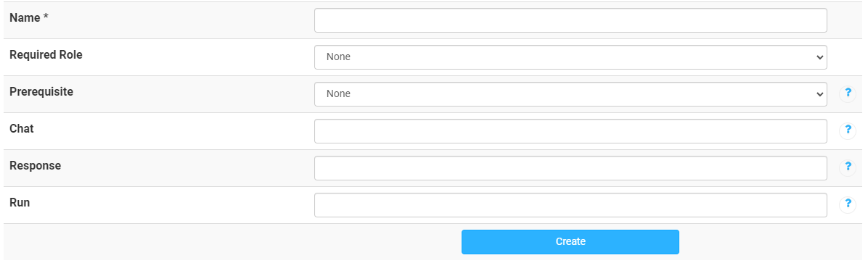Open the Prerequisite dropdown
868x271 pixels.
coord(570,94)
